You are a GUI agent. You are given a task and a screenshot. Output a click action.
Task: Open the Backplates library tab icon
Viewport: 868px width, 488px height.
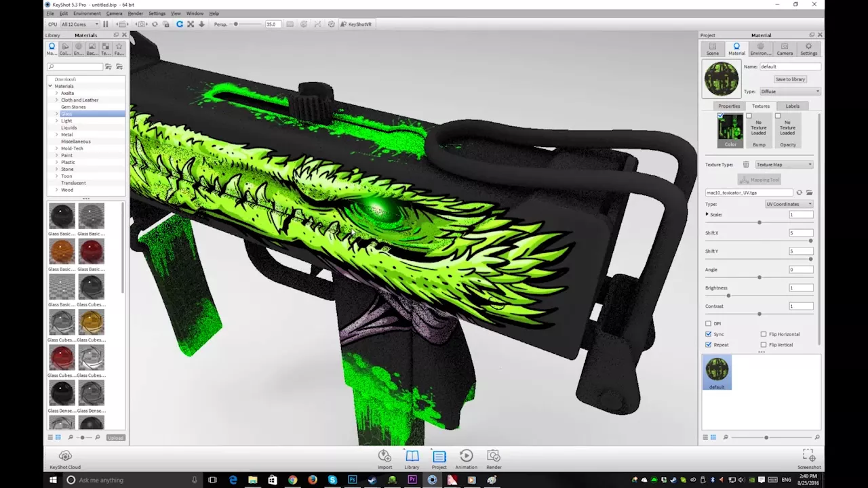click(92, 49)
